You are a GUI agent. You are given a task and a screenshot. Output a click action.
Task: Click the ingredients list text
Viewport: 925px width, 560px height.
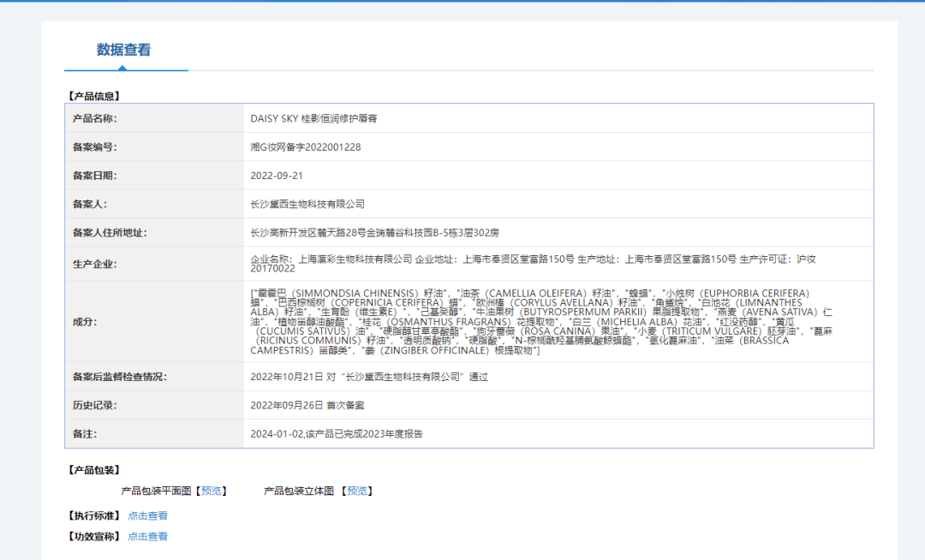pyautogui.click(x=541, y=322)
